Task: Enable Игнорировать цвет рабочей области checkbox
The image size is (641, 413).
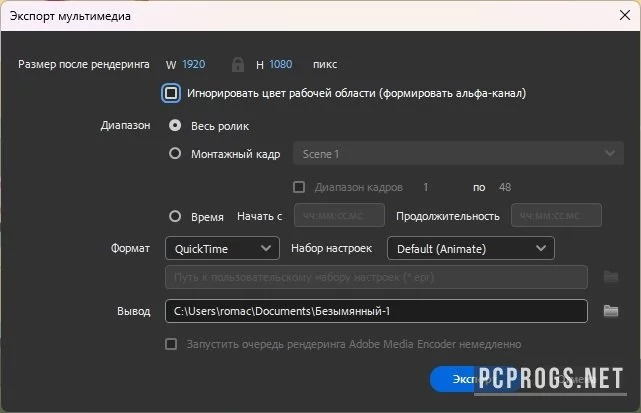Action: click(x=171, y=93)
